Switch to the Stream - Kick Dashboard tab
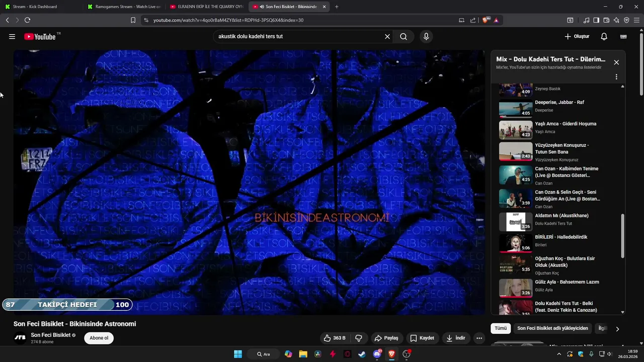 click(41, 7)
